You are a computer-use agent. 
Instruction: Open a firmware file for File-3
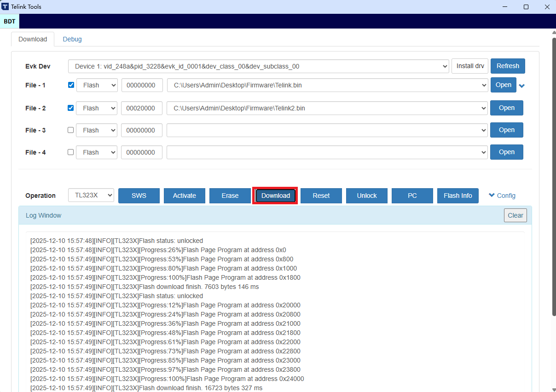[x=506, y=130]
